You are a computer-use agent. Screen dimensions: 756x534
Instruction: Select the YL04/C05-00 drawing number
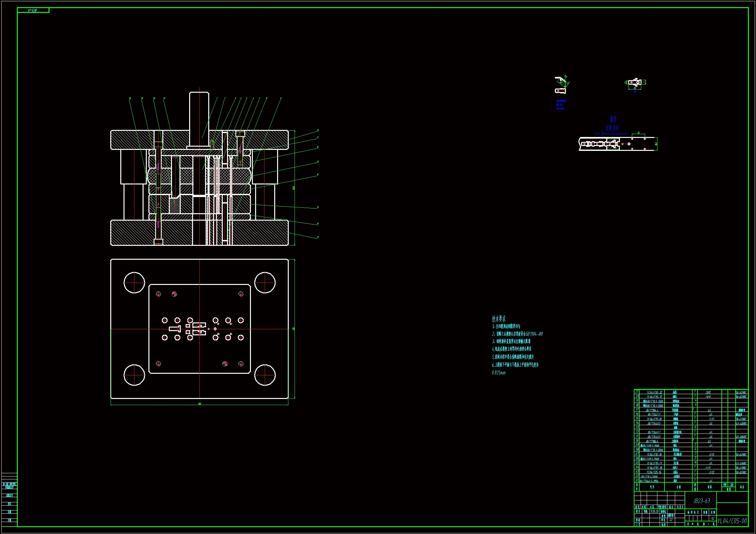pos(732,521)
